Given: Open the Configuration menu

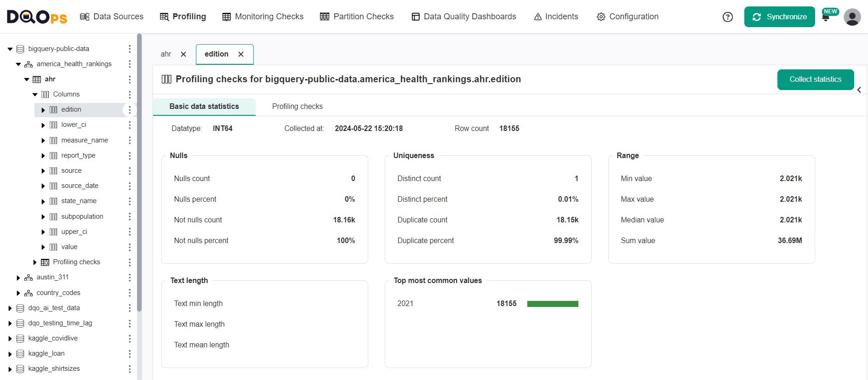Looking at the screenshot, I should tap(628, 17).
